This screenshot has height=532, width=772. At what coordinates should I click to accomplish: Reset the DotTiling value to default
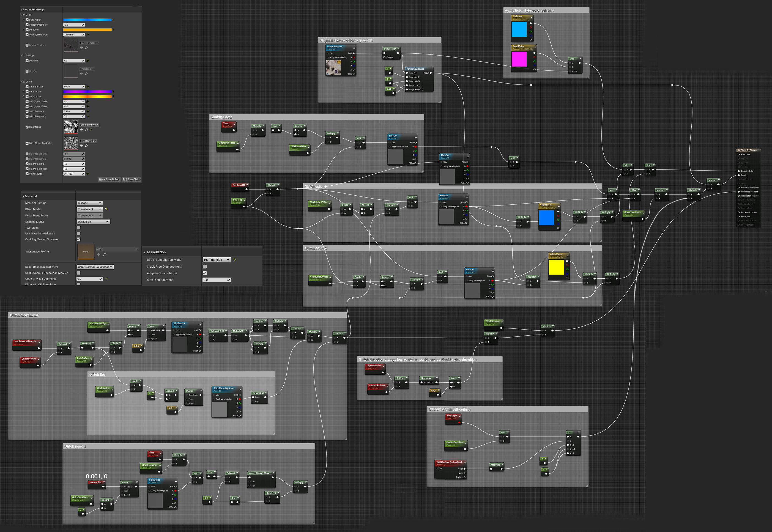point(87,61)
